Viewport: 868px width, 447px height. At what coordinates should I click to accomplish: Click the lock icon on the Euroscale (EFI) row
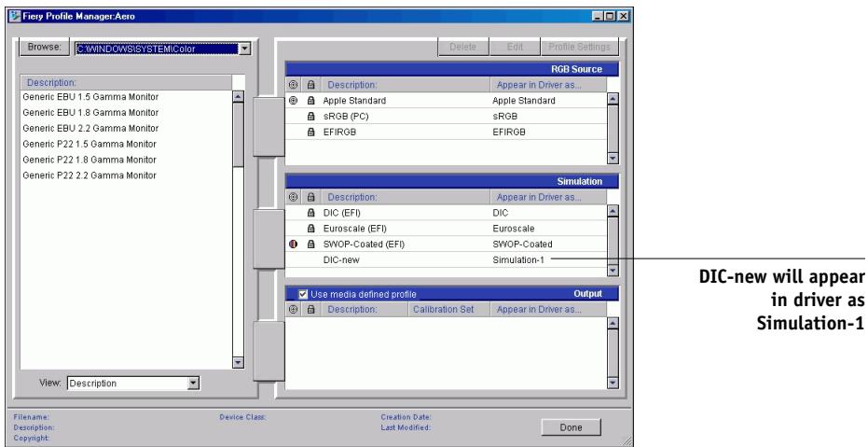coord(310,229)
